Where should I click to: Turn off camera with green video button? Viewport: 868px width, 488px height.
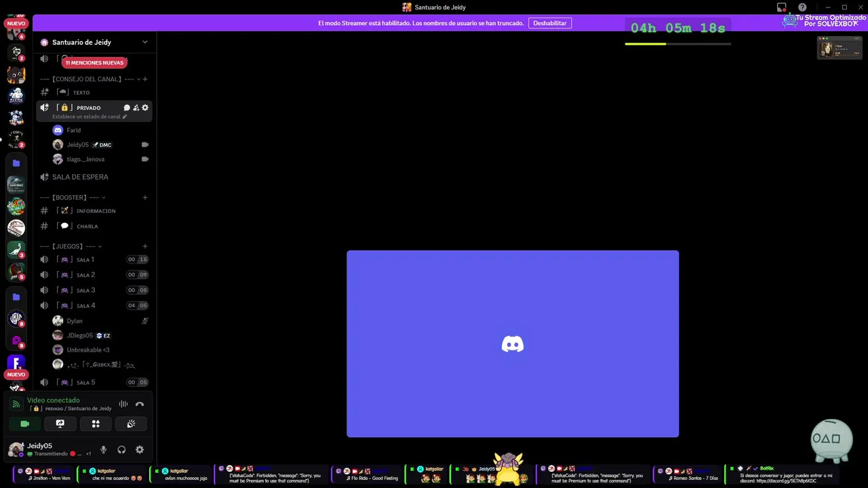pyautogui.click(x=25, y=424)
